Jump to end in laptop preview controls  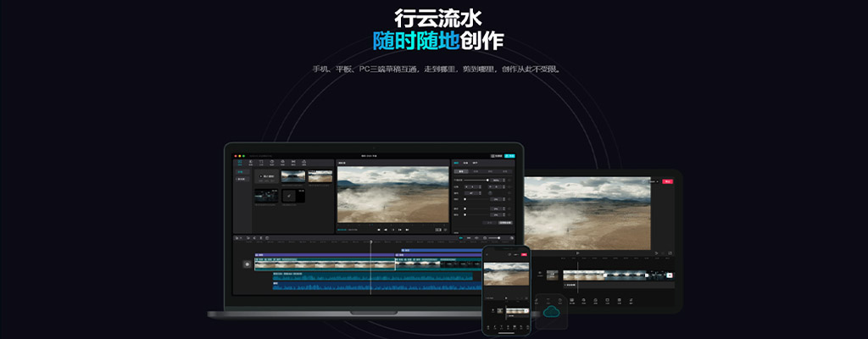408,230
